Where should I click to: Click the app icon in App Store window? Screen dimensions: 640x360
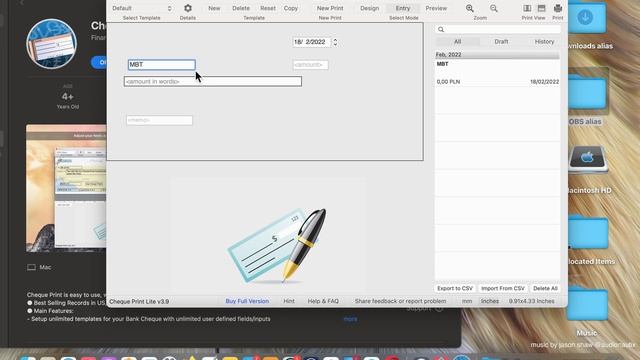51,44
